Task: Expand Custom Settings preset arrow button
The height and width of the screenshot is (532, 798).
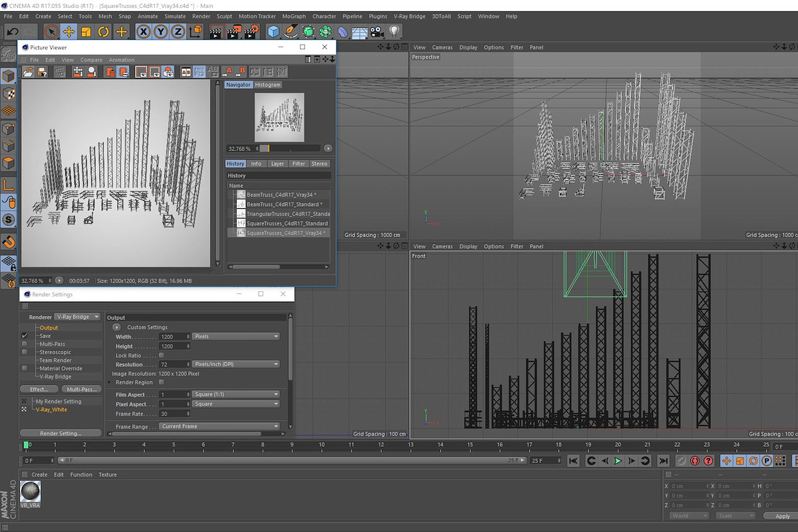Action: point(117,327)
